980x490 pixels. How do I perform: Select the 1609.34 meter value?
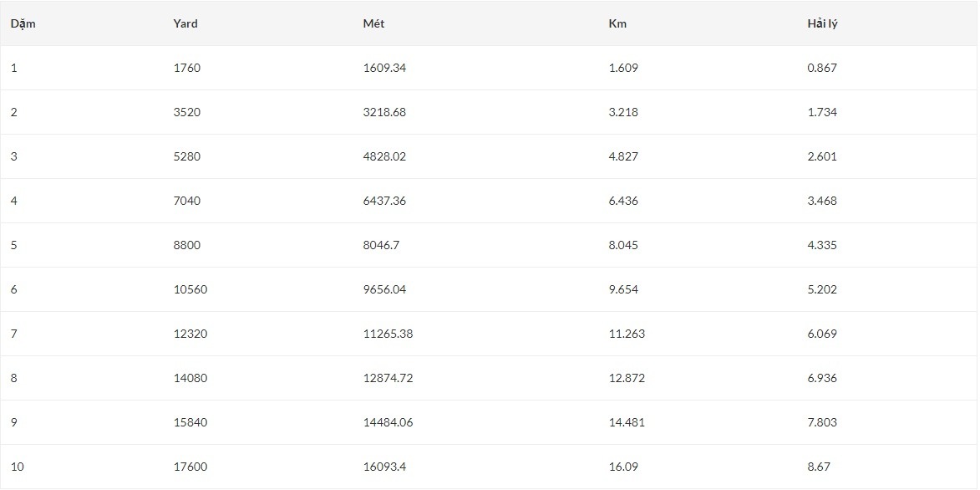(384, 68)
